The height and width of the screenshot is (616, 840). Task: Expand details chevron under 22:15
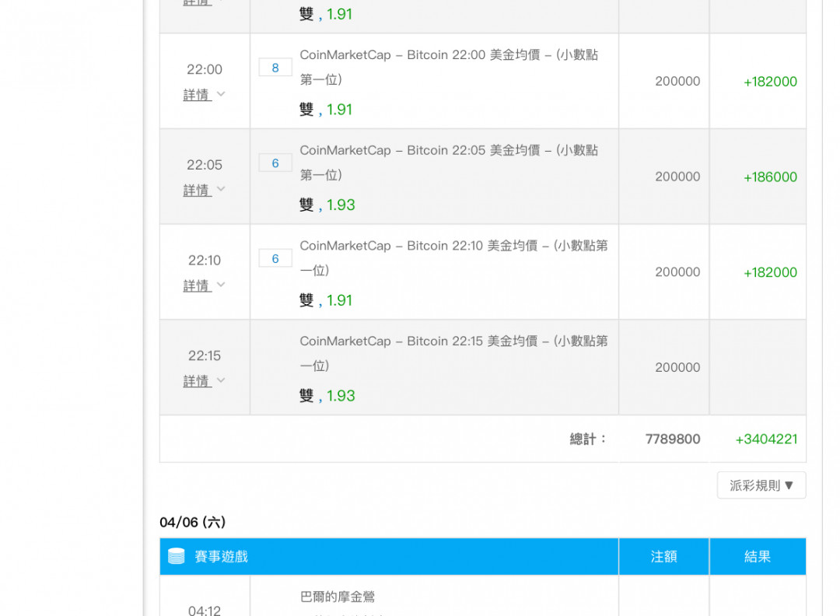tap(221, 380)
